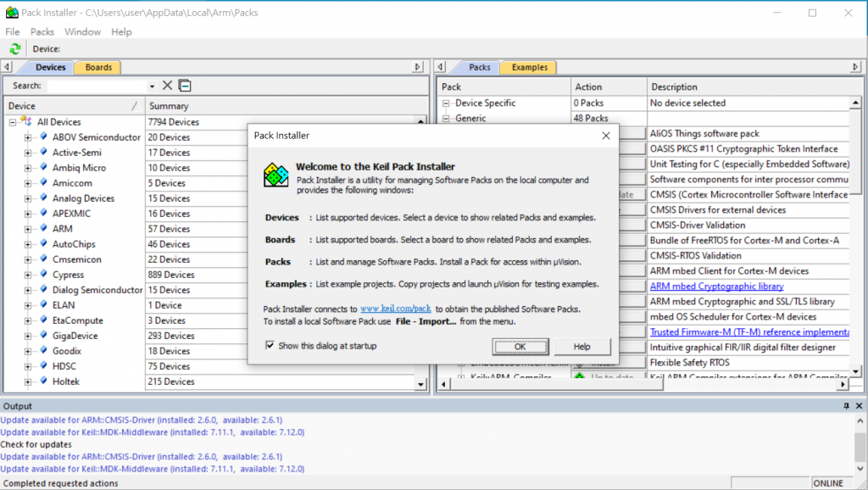Expand the Dialog Semiconductor node
This screenshot has height=490, width=868.
point(28,290)
